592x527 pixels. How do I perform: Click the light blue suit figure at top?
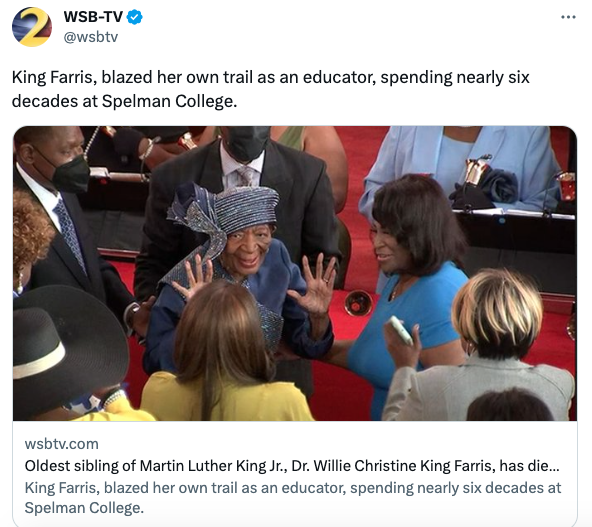point(464,168)
